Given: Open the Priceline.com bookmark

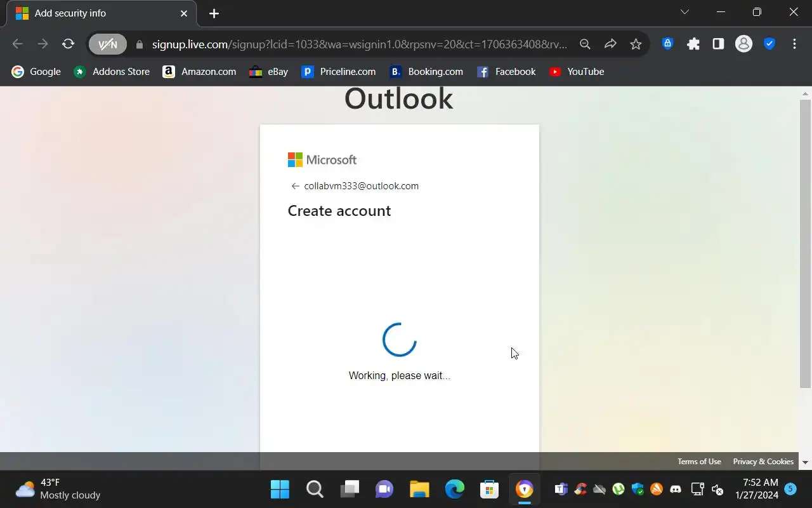Looking at the screenshot, I should tap(339, 72).
